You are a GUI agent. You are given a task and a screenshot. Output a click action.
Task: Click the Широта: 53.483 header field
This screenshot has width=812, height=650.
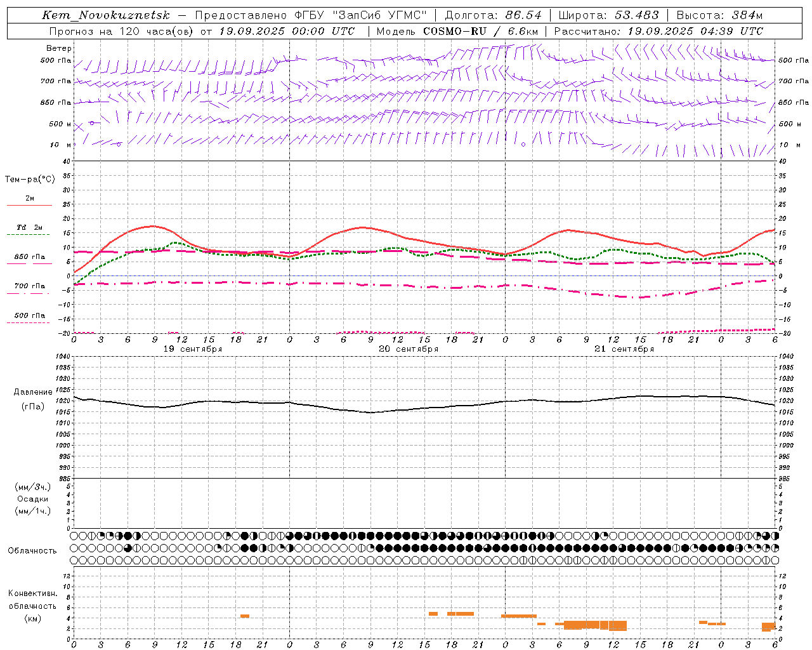(x=608, y=15)
